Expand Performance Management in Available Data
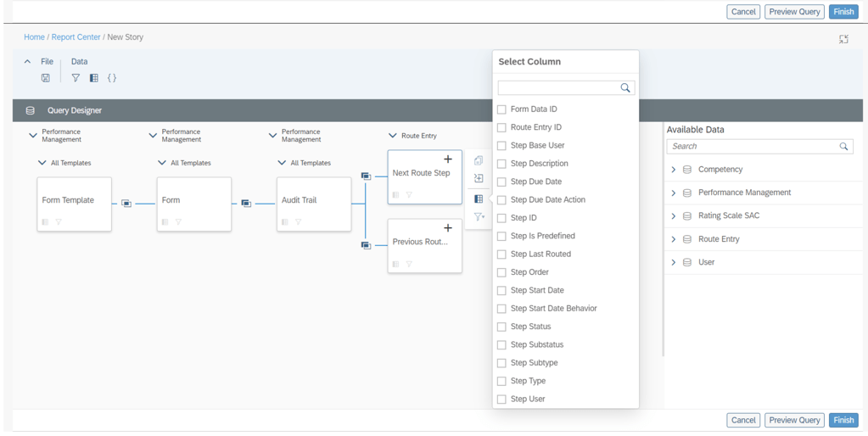 click(674, 193)
